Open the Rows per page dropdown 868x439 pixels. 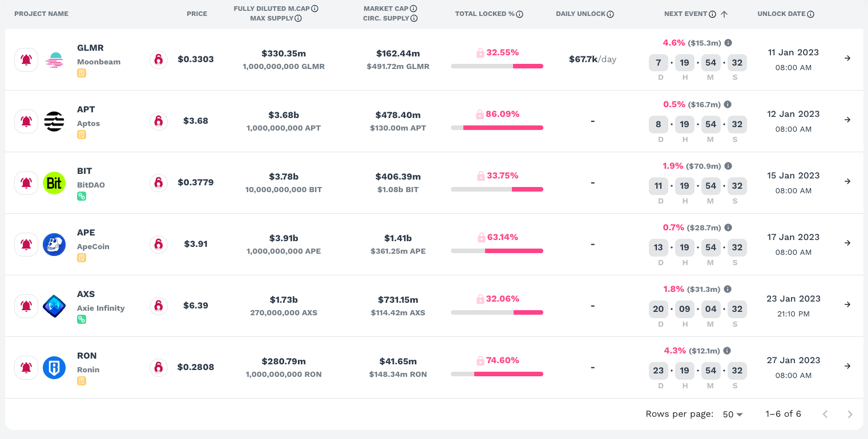pyautogui.click(x=732, y=414)
